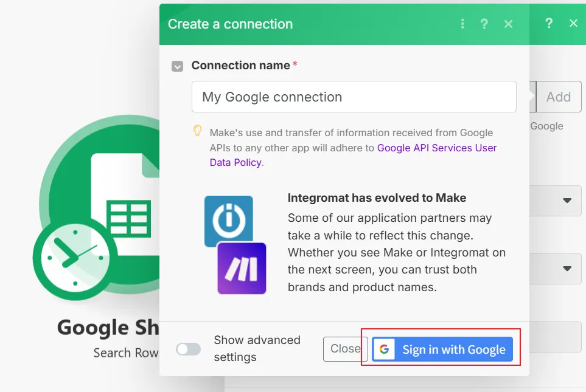Collapse the Connection name field arrow
This screenshot has height=392, width=586.
click(177, 66)
